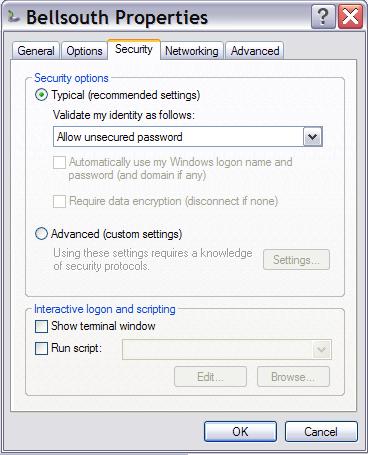Switch to the Advanced tab
The image size is (368, 455).
coord(255,51)
